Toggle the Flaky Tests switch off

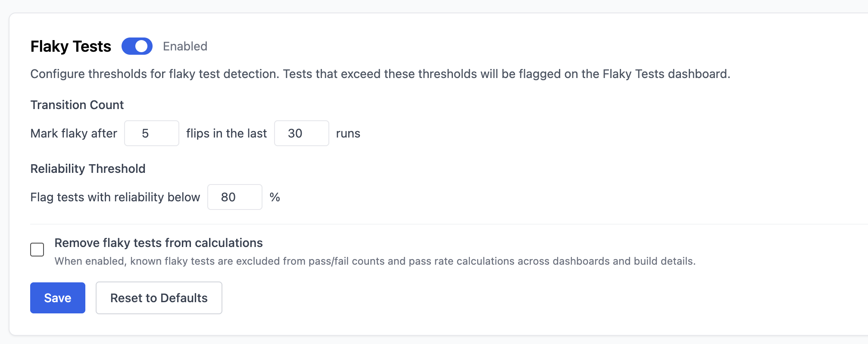(x=137, y=46)
